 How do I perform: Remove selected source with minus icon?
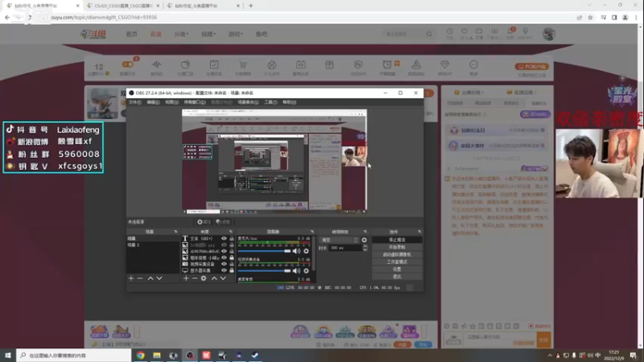point(195,278)
